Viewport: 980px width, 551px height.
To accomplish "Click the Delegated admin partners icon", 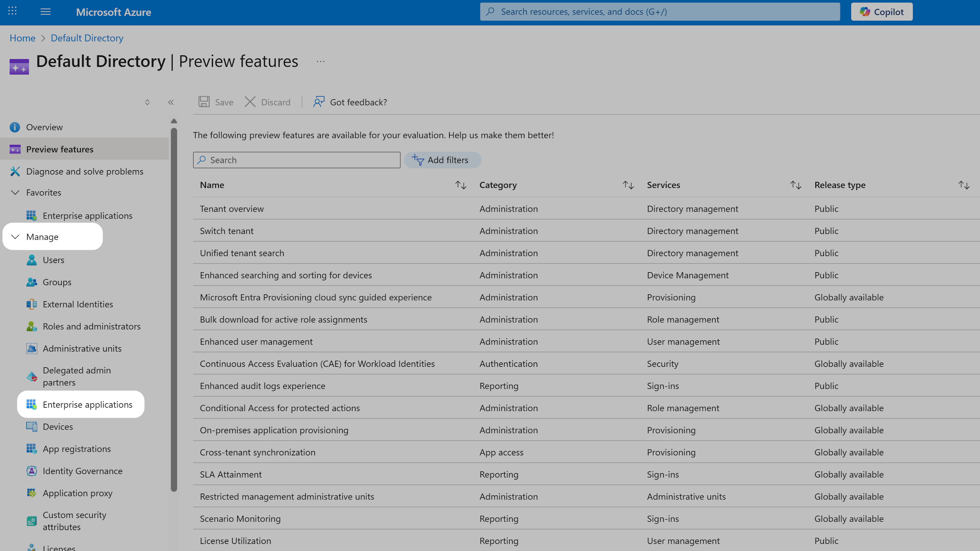I will pyautogui.click(x=32, y=377).
